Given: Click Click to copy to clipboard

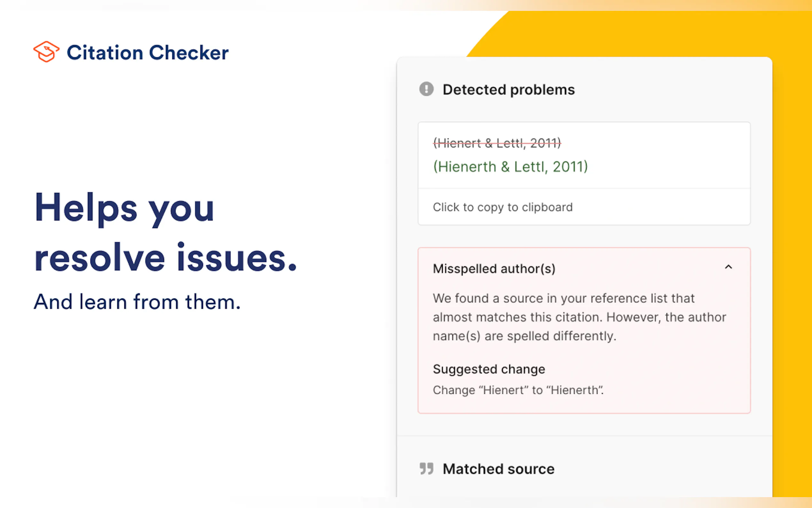Looking at the screenshot, I should tap(503, 207).
